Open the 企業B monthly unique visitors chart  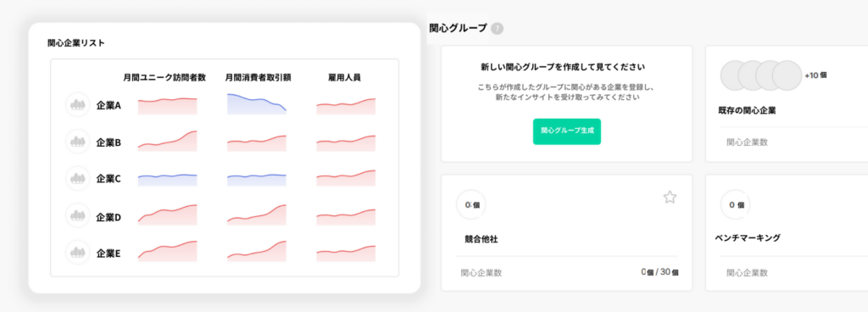coord(168,141)
